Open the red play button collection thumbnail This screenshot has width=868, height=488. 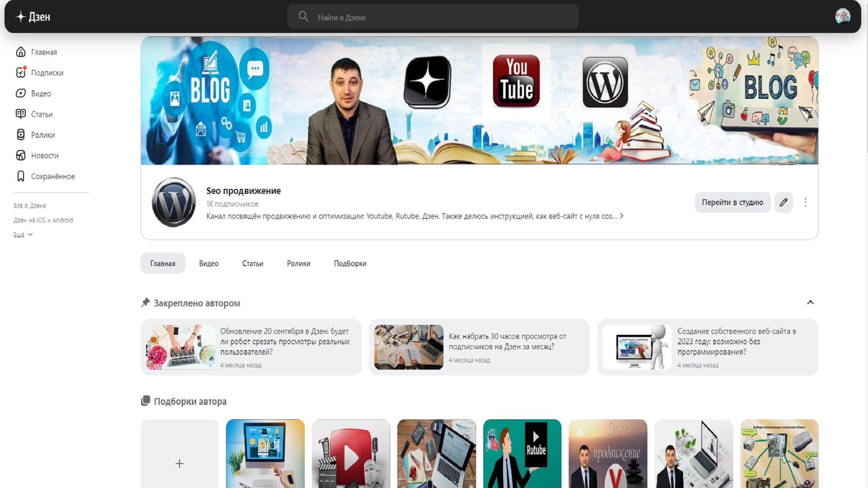point(351,454)
